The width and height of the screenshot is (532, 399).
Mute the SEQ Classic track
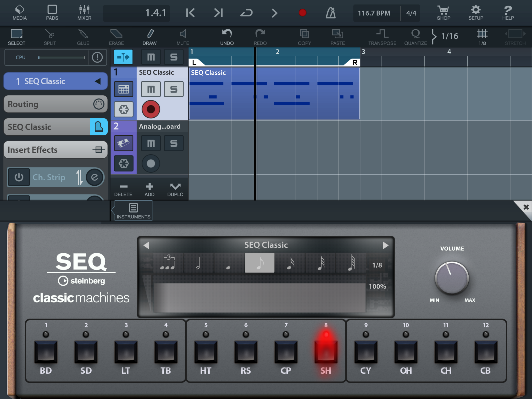[151, 89]
